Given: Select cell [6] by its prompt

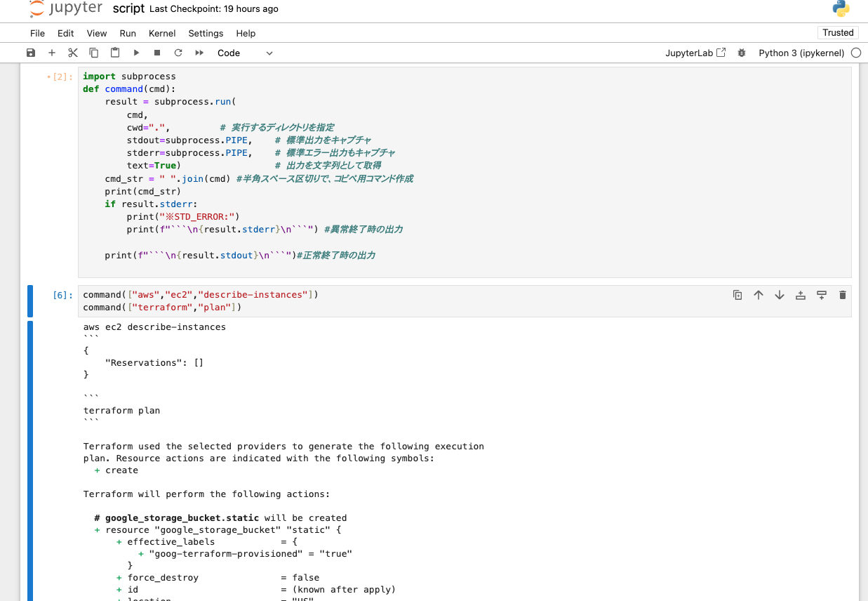Looking at the screenshot, I should coord(62,295).
